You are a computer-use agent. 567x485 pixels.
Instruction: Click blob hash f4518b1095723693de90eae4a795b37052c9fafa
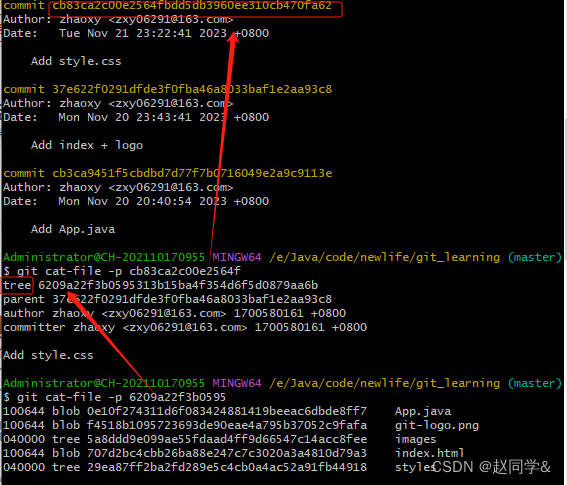click(x=227, y=425)
